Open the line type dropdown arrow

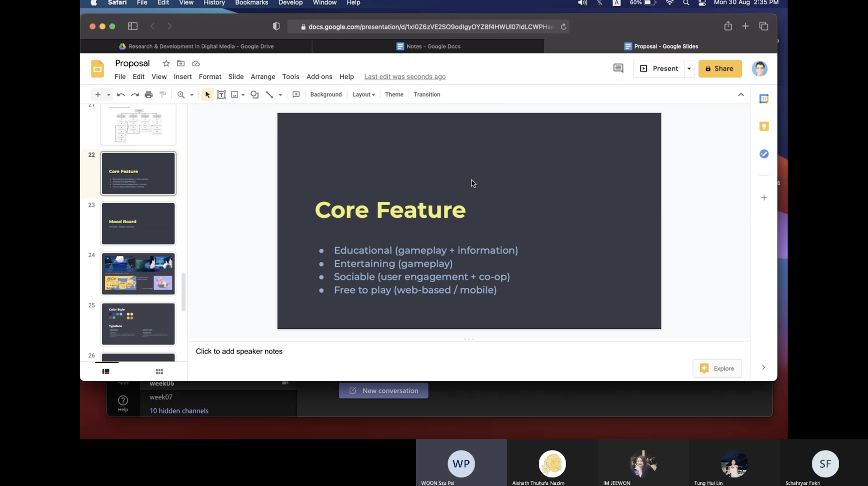[x=281, y=95]
